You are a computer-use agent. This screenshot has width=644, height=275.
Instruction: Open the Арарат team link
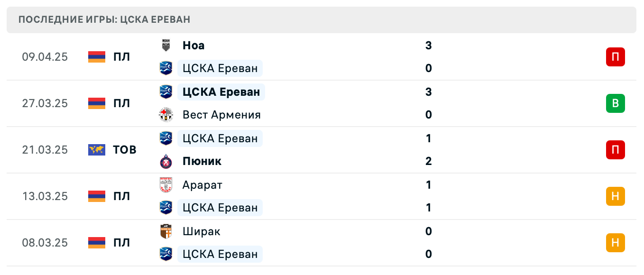(202, 185)
